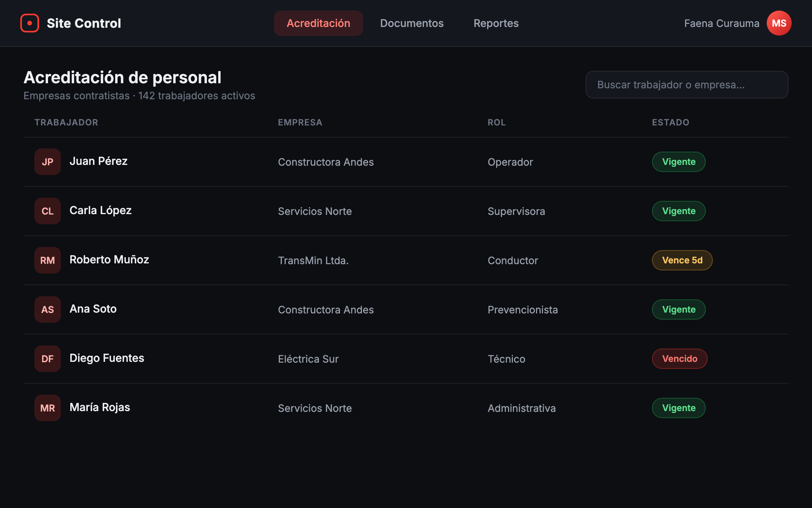
Task: Open worker Juan Pérez
Action: point(98,161)
